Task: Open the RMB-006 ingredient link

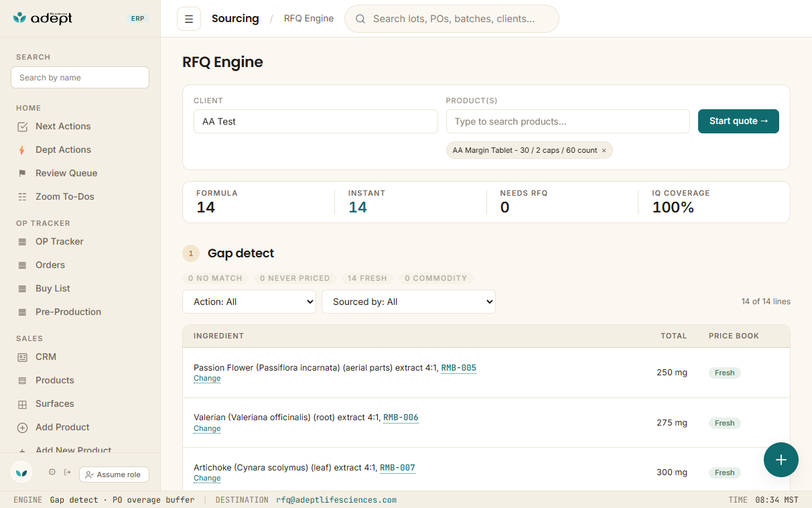Action: (401, 418)
